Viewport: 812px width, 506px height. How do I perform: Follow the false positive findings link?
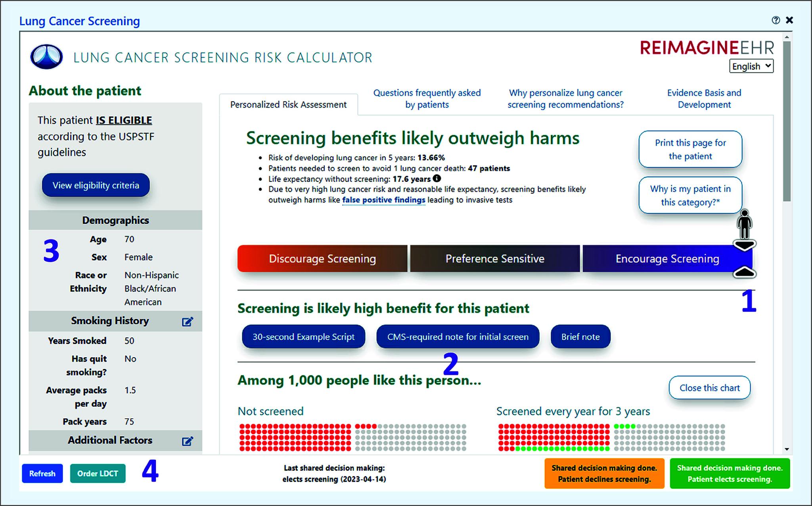coord(383,200)
